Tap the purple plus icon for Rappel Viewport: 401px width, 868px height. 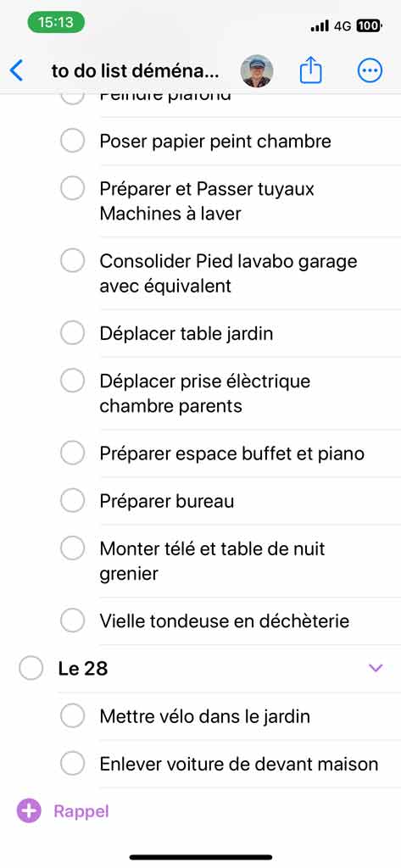click(x=29, y=811)
